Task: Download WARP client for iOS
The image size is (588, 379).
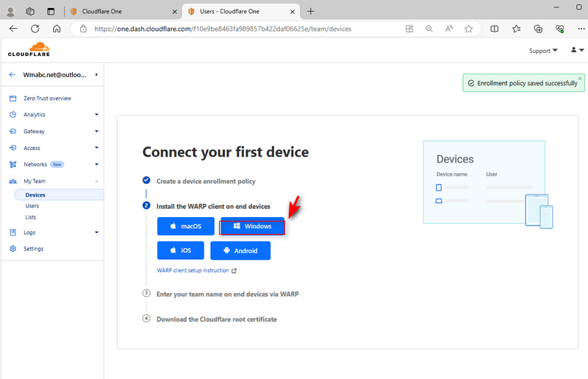Action: (x=180, y=250)
